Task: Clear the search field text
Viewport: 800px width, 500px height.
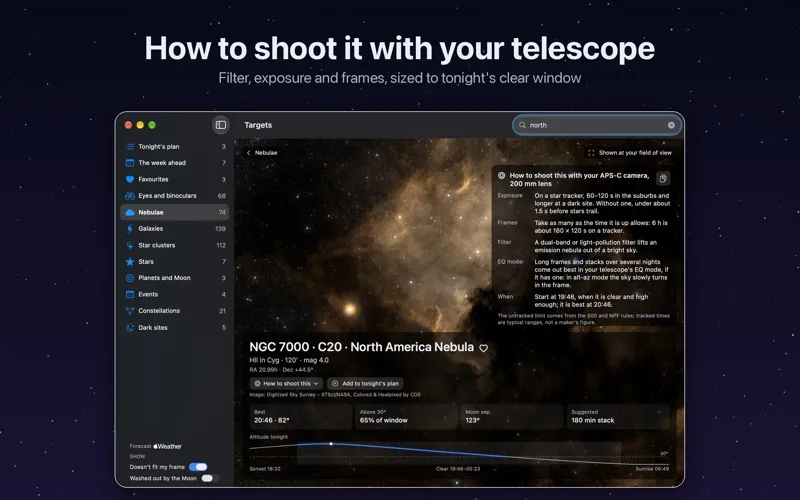Action: tap(671, 125)
